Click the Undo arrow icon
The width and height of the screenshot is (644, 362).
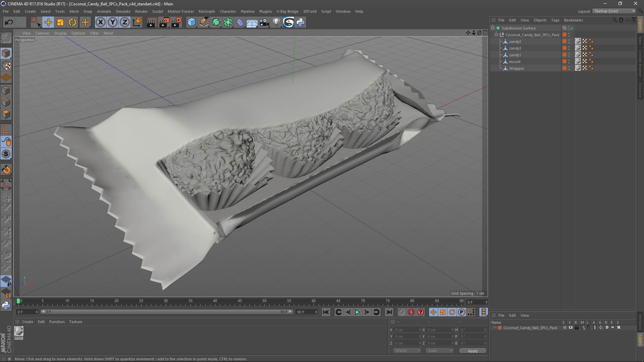coord(9,22)
